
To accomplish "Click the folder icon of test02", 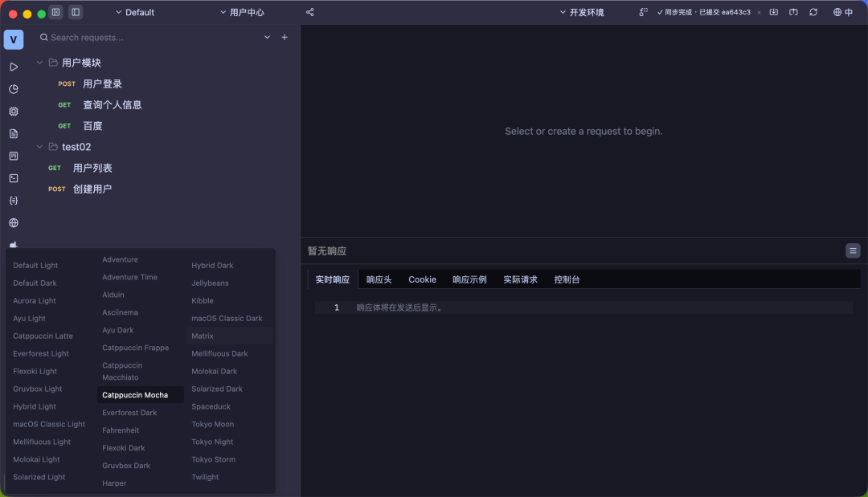I will coord(53,146).
